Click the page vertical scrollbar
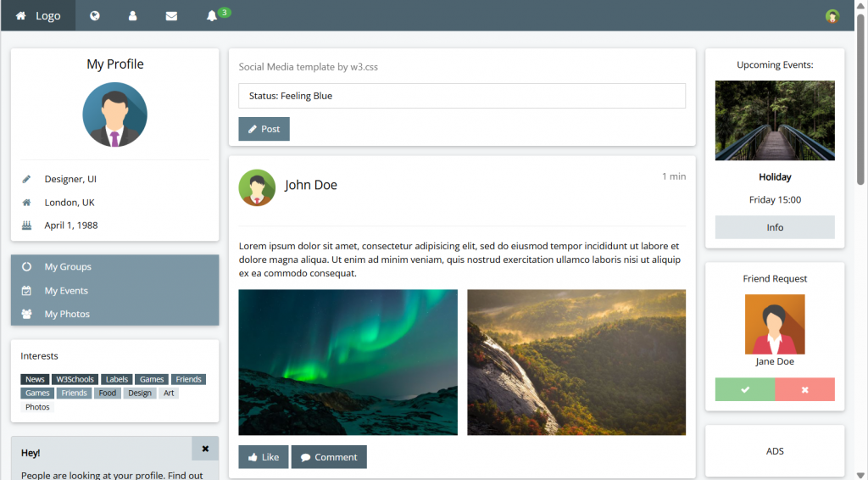The height and width of the screenshot is (480, 868). point(860,100)
